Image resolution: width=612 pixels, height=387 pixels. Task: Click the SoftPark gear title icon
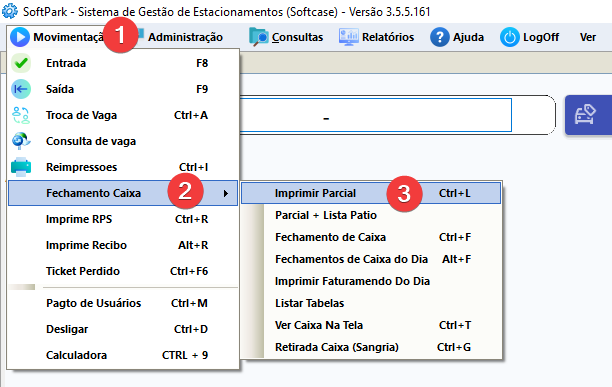9,11
